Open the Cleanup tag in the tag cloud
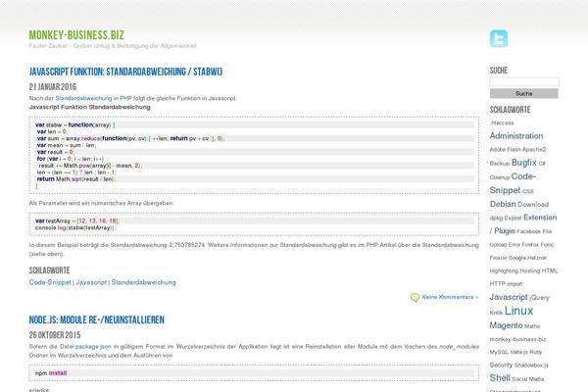This screenshot has width=588, height=392. [x=499, y=177]
